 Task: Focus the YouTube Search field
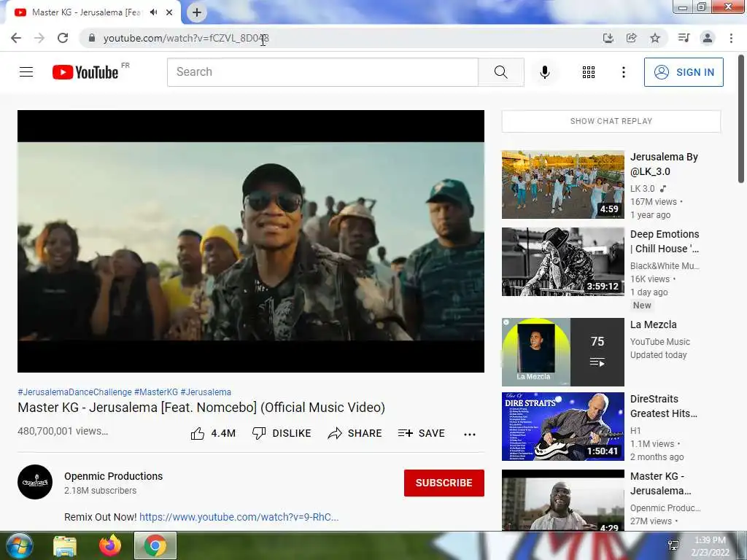[322, 72]
